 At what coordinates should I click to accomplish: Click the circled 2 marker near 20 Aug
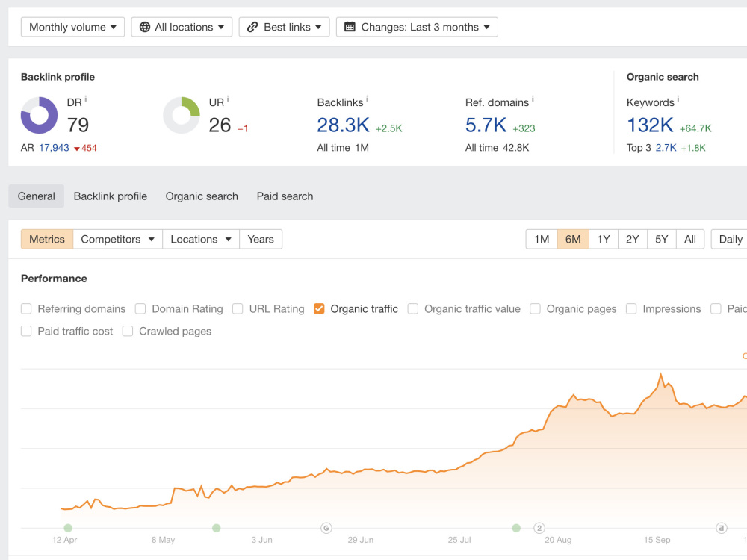point(539,528)
